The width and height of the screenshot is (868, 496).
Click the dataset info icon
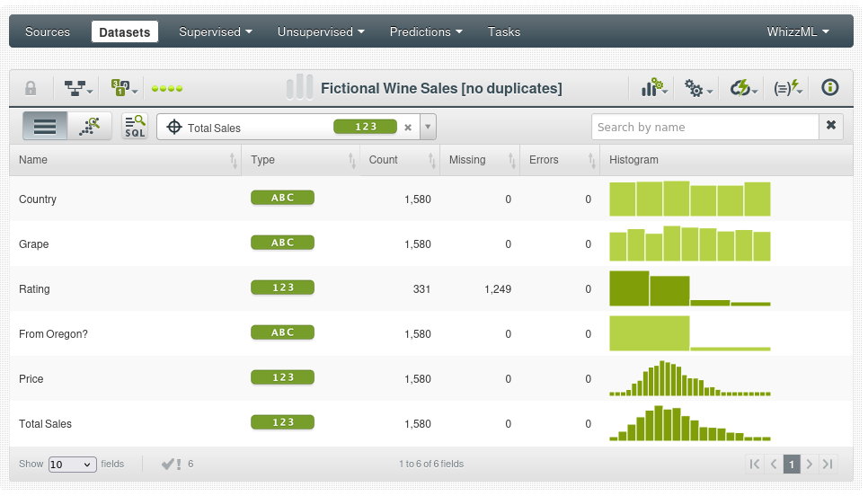tap(830, 88)
